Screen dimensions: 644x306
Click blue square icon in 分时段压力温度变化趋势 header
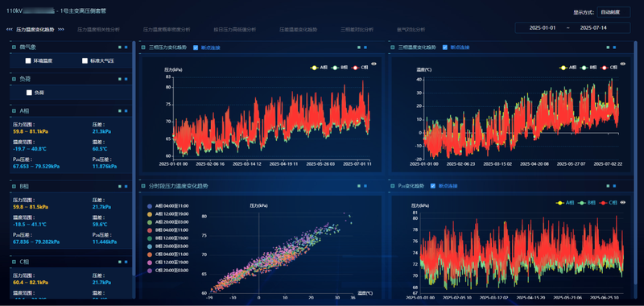(365, 186)
